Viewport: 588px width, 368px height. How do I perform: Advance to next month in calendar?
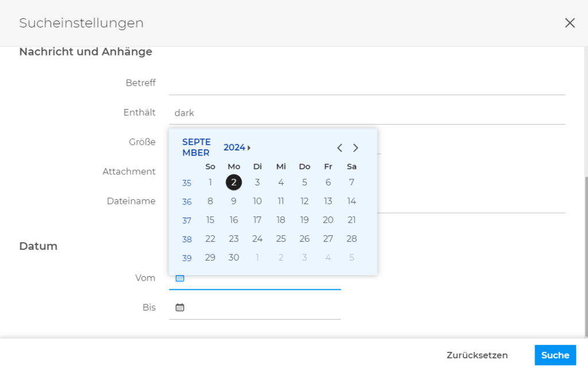tap(355, 148)
